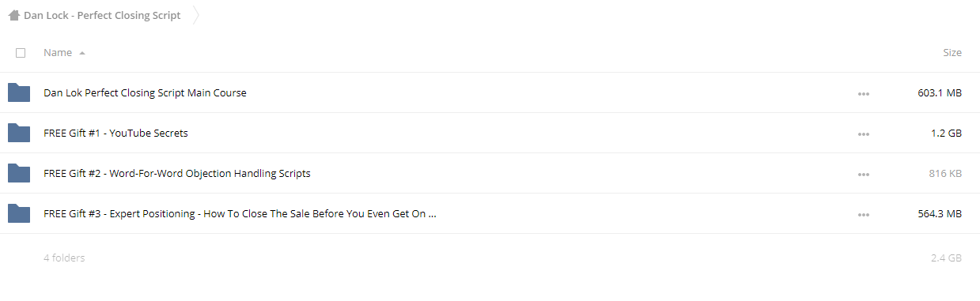The image size is (980, 301).
Task: Toggle the select-all checkbox
Action: 21,53
